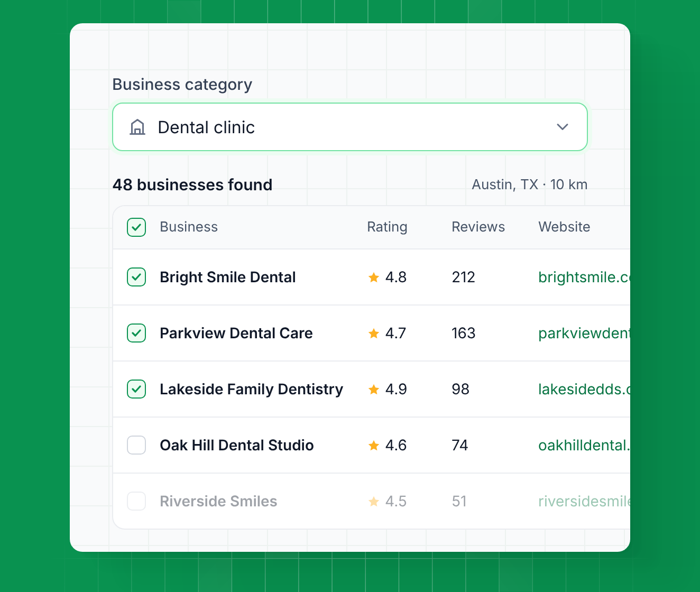
Task: Check the Oak Hill Dental Studio checkbox
Action: coord(136,445)
